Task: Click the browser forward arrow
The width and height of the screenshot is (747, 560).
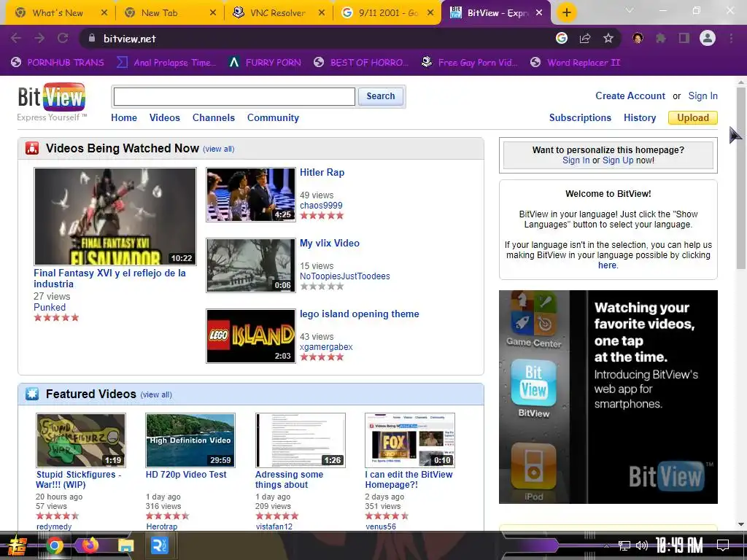Action: (x=39, y=38)
